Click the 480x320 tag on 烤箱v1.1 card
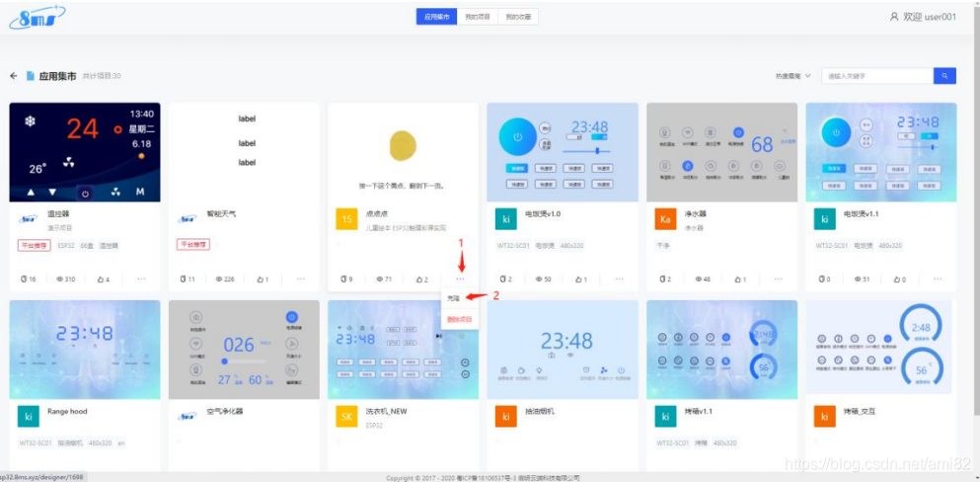 (725, 442)
